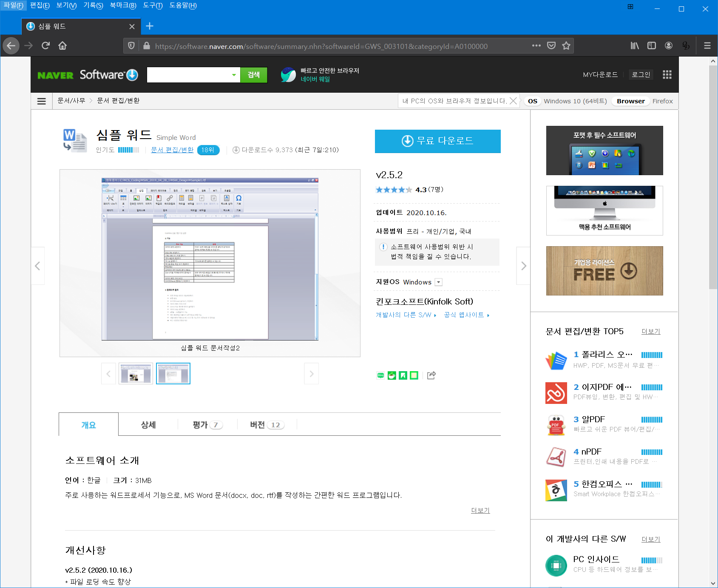Select the second screenshot thumbnail
This screenshot has width=718, height=588.
[x=173, y=374]
